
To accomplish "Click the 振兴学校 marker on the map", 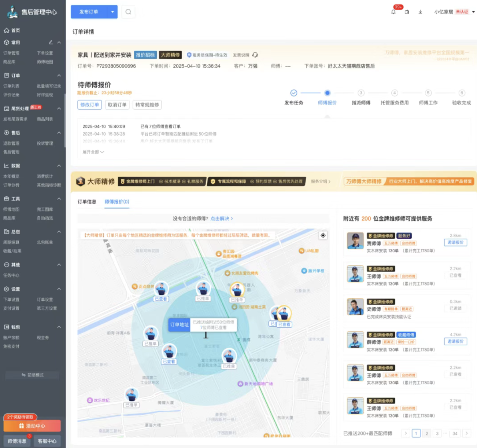I will click(x=313, y=271).
